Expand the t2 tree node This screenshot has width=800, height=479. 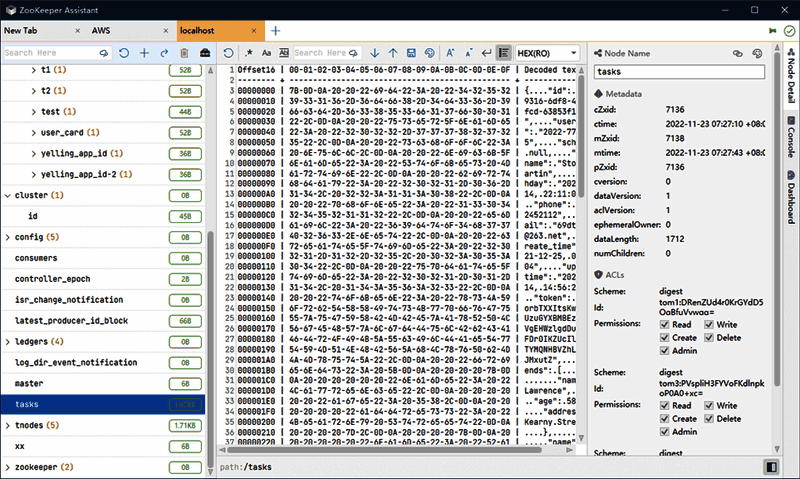tap(34, 91)
